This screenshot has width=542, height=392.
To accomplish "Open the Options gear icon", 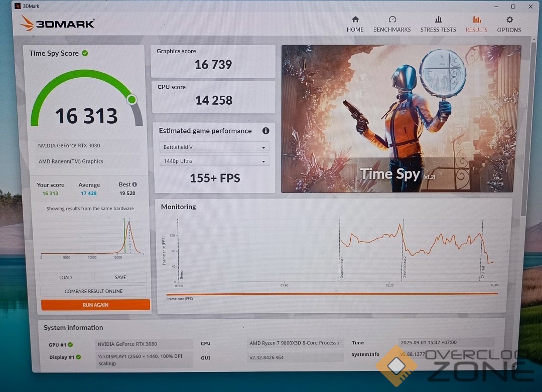I will point(509,20).
